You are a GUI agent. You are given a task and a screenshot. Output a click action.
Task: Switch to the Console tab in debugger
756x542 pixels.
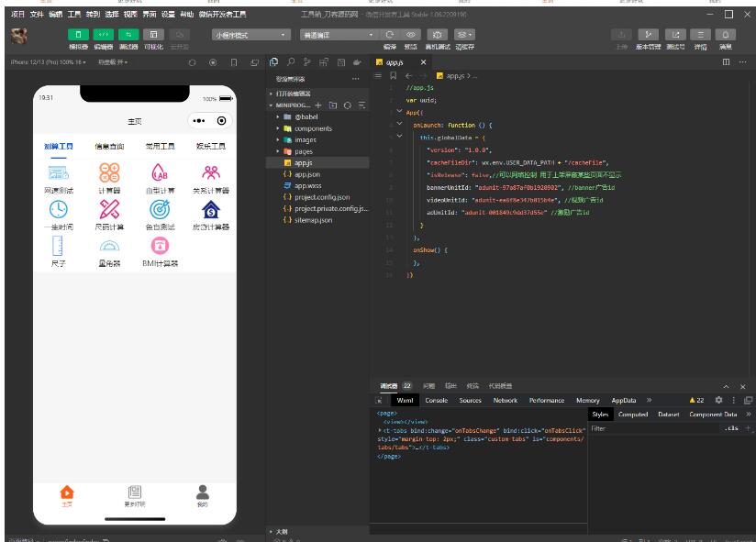(437, 401)
